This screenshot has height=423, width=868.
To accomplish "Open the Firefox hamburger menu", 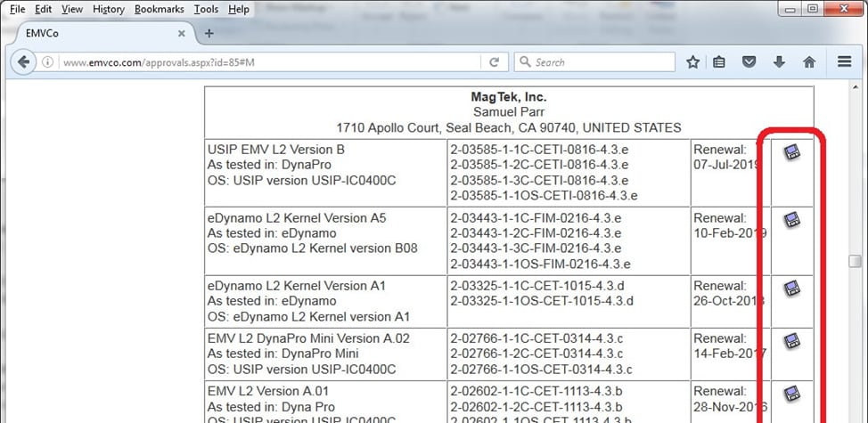I will (844, 62).
